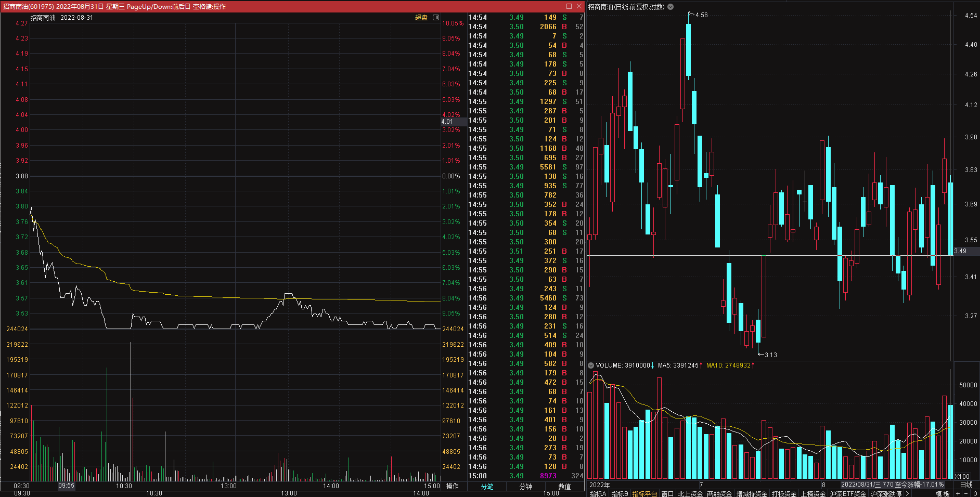Click the 09:55 time marker on the intraday axis
Viewport: 980px width, 497px height.
point(66,486)
